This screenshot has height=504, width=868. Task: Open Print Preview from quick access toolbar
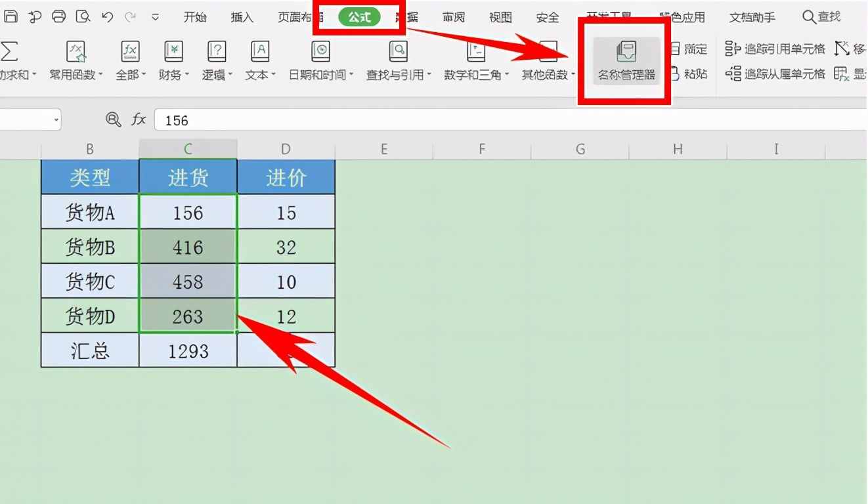(x=83, y=16)
